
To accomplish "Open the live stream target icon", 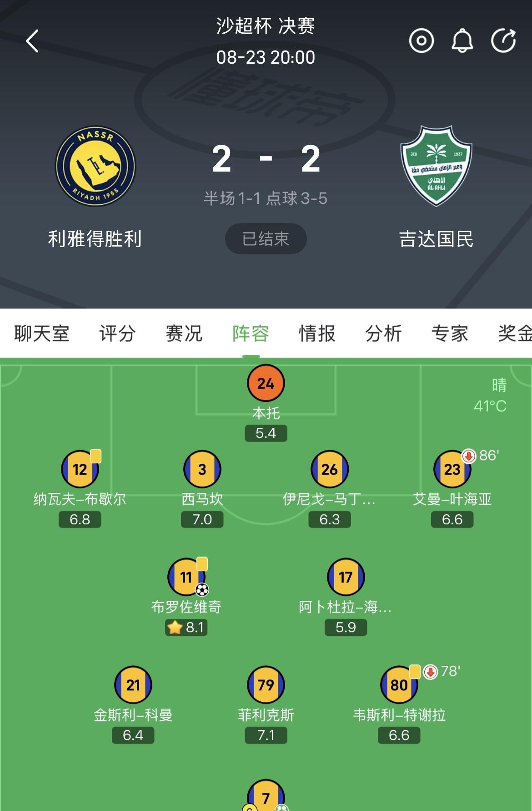I will tap(422, 41).
